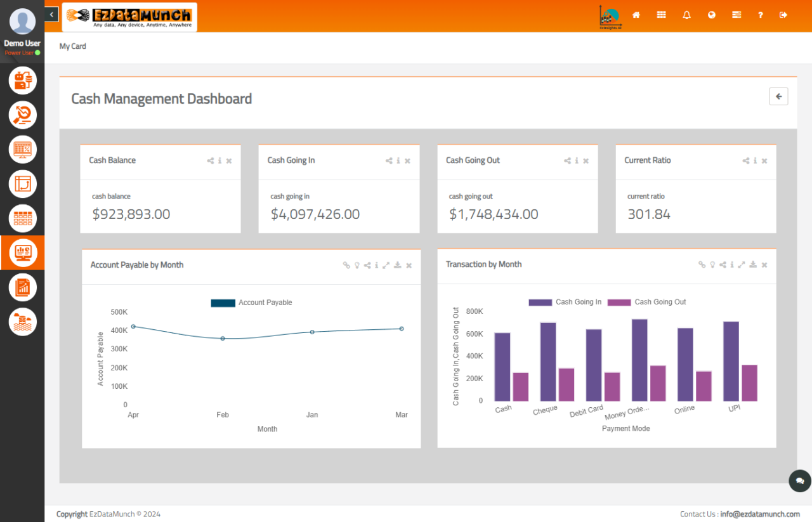The width and height of the screenshot is (812, 522).
Task: Open help with the question mark icon
Action: 761,15
